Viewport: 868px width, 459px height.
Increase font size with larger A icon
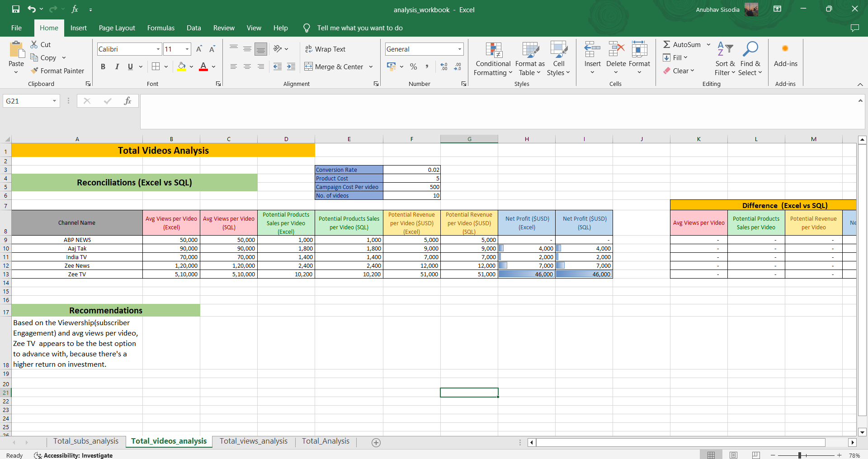pos(198,49)
